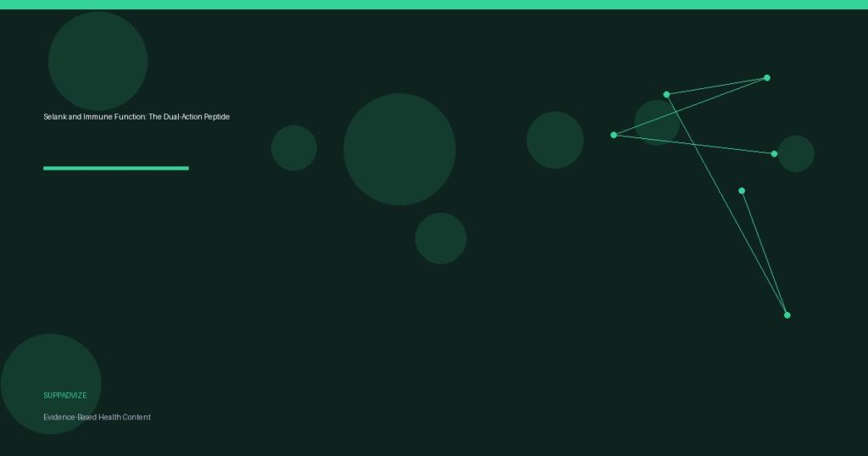
Task: Click the small circle left of the largest circle
Action: (294, 148)
